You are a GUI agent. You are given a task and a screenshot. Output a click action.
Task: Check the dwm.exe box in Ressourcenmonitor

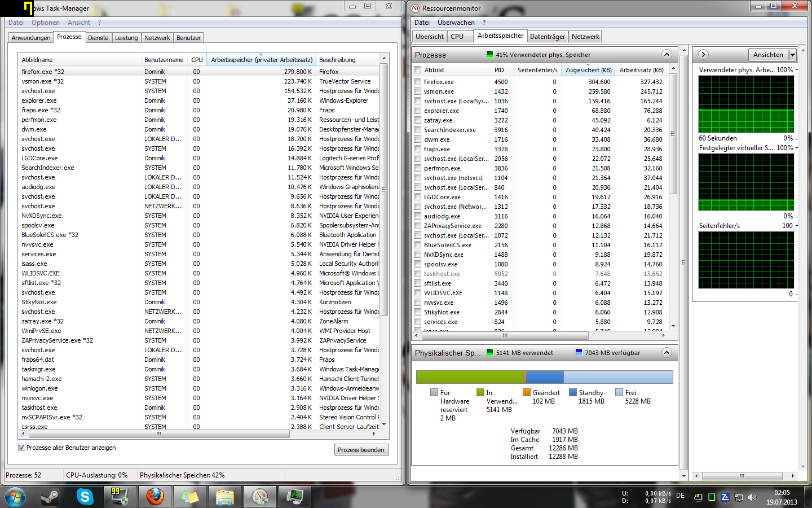tap(418, 139)
